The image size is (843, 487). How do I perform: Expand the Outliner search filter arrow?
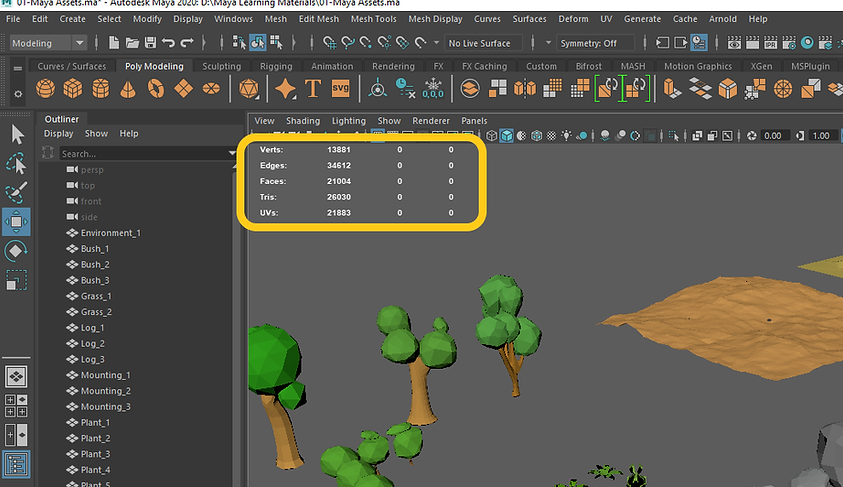pyautogui.click(x=232, y=153)
